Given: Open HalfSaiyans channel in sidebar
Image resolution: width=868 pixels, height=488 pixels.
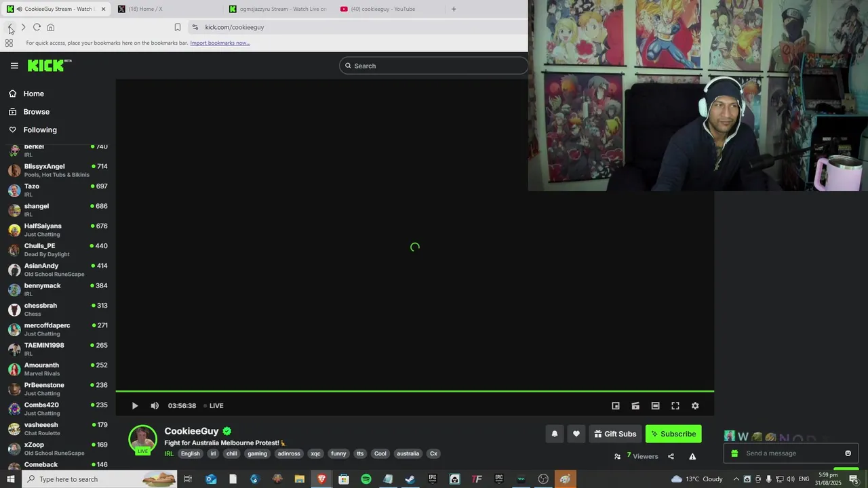Looking at the screenshot, I should [x=58, y=230].
